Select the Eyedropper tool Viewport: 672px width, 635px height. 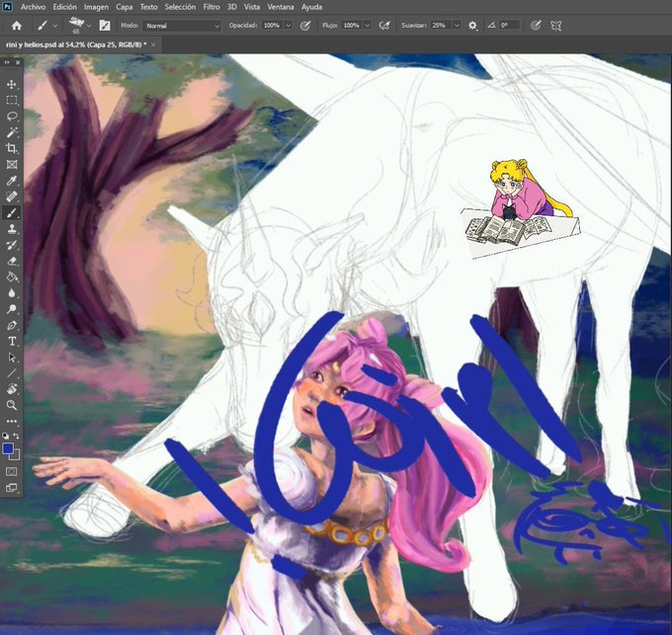click(12, 181)
